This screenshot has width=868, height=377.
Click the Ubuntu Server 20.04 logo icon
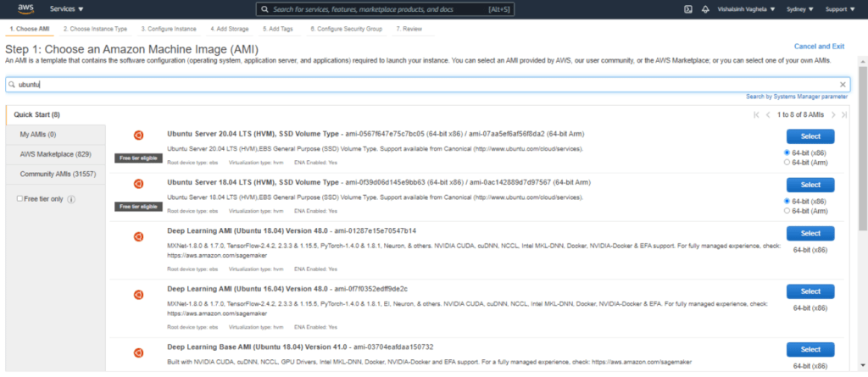coord(138,136)
